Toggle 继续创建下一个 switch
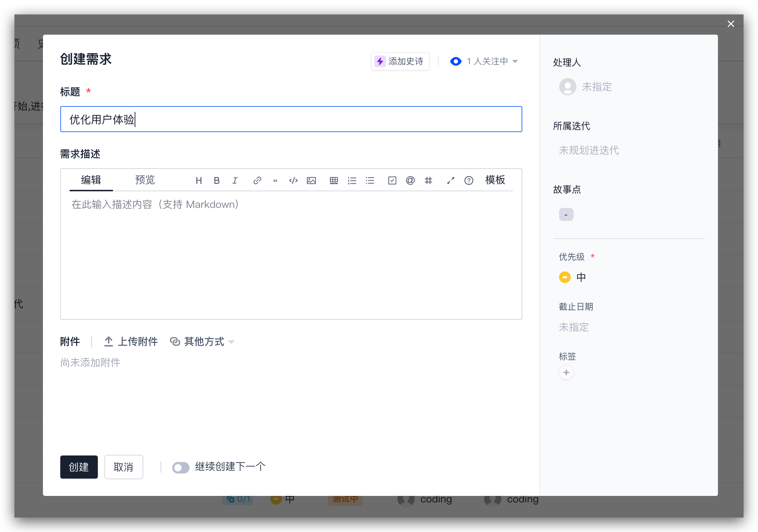 (x=181, y=467)
